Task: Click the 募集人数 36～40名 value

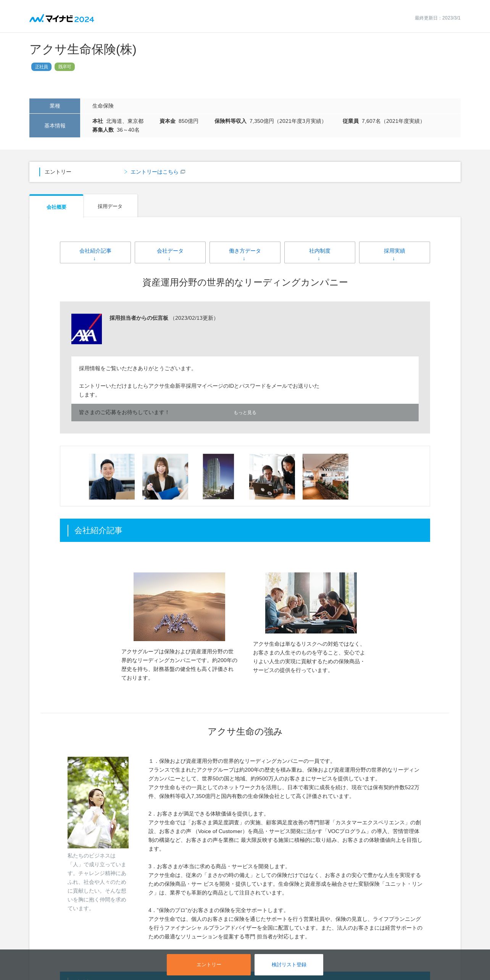Action: tap(116, 130)
